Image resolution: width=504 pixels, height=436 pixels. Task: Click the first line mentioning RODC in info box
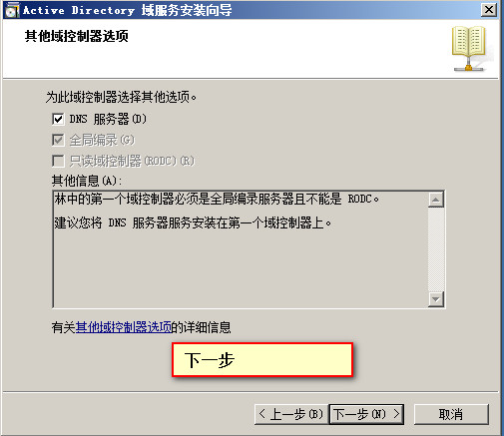pyautogui.click(x=217, y=200)
